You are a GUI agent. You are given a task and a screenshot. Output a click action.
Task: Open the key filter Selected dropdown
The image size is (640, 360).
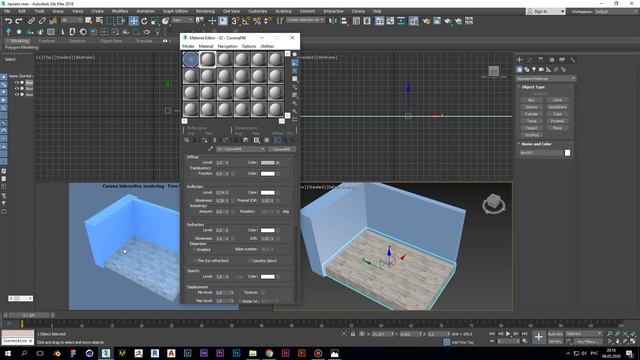point(584,334)
